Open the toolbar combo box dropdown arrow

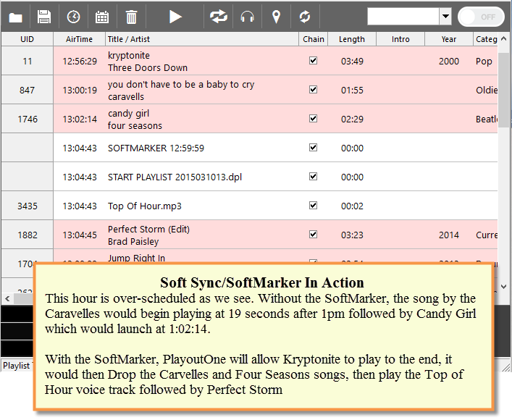pos(445,17)
